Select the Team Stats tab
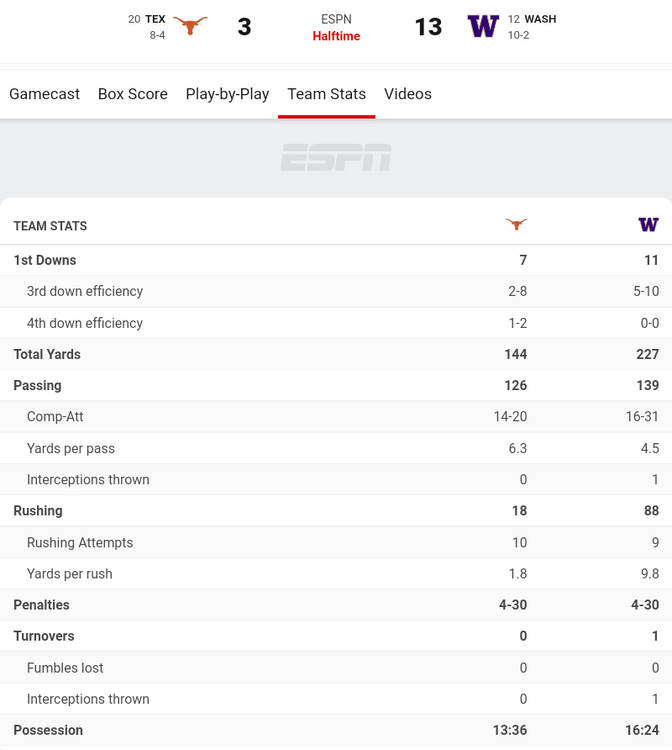 (x=326, y=94)
